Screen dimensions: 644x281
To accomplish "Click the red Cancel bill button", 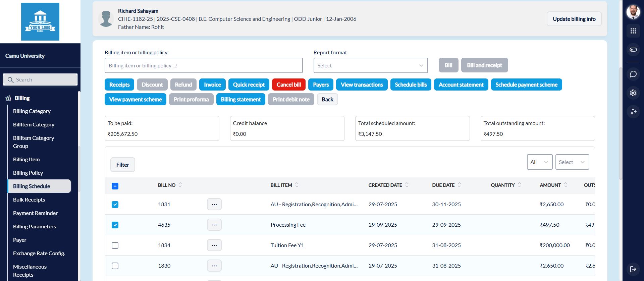I will pyautogui.click(x=289, y=85).
